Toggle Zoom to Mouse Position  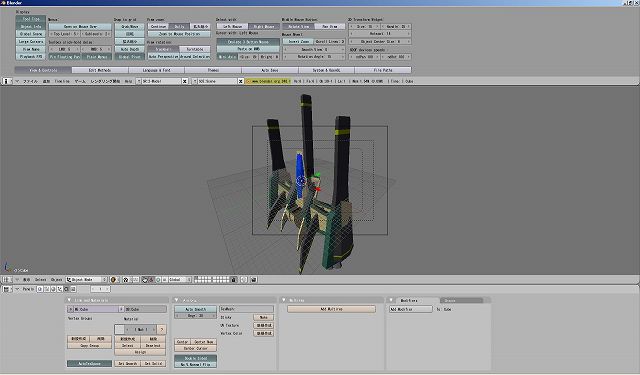179,34
